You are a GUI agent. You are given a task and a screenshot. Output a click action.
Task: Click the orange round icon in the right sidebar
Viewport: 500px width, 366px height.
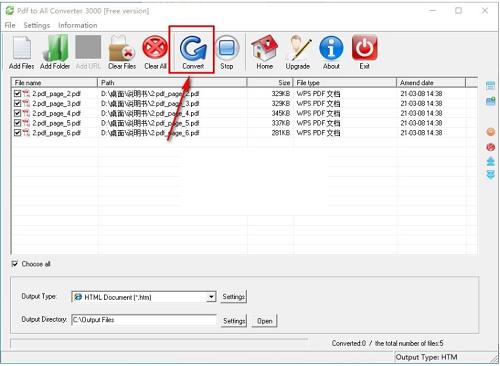[490, 132]
